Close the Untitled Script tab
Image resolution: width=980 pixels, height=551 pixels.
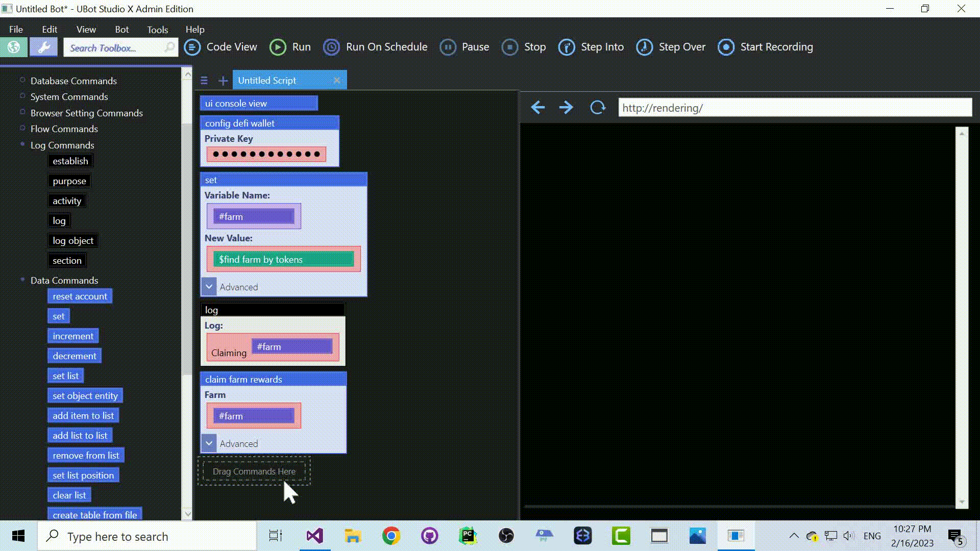(337, 80)
